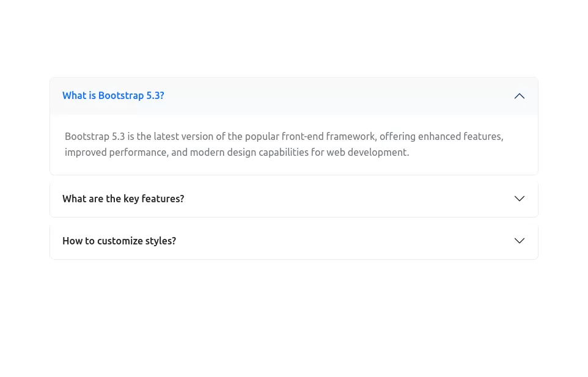Click the blue "What is Bootstrap 5.3?" title

113,95
